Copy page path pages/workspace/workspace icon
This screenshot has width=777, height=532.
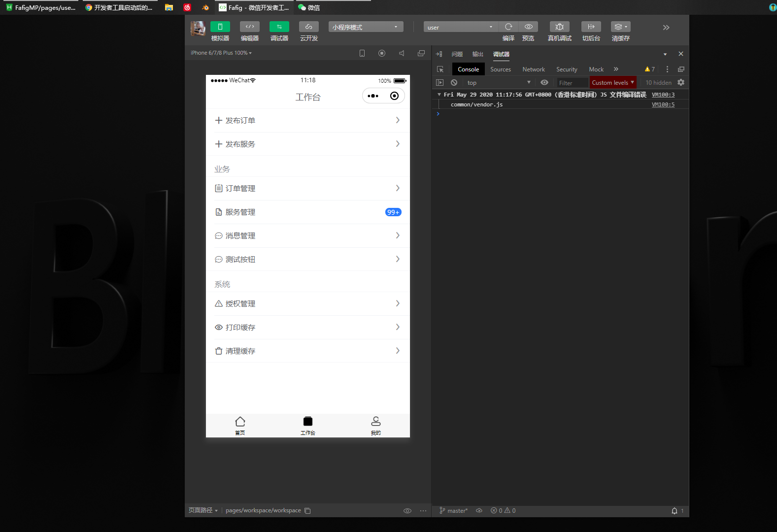307,511
